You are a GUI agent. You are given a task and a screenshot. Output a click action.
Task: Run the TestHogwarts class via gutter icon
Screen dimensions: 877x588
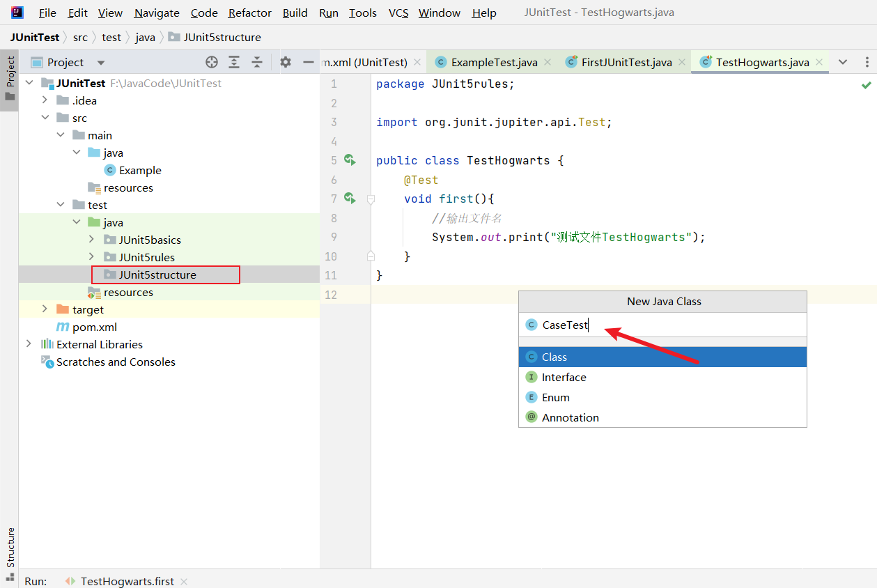click(x=350, y=160)
